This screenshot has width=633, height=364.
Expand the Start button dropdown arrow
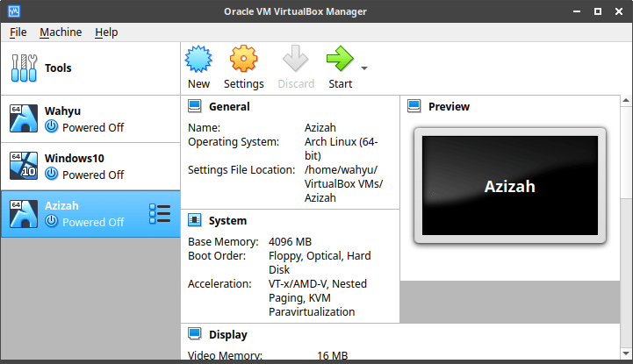click(x=363, y=68)
